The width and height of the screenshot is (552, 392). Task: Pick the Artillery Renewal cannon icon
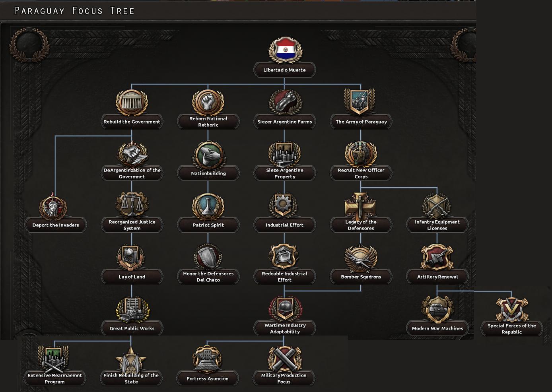[x=437, y=258]
